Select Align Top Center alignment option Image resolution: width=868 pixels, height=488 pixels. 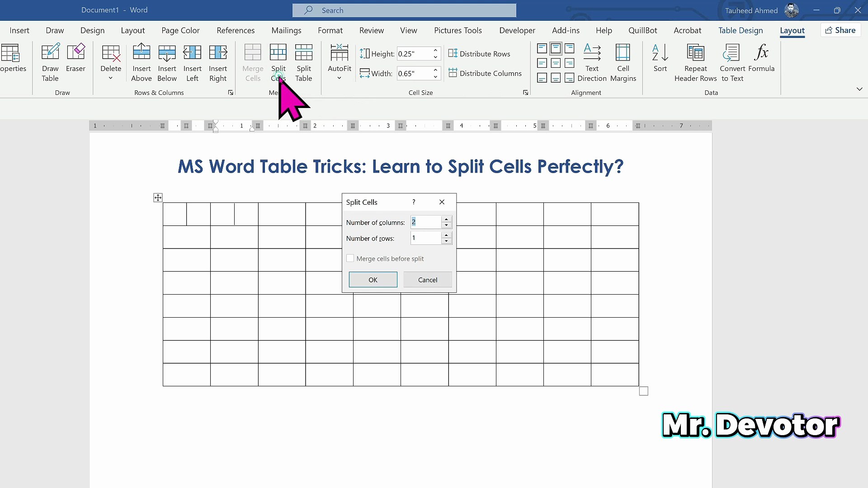[556, 48]
